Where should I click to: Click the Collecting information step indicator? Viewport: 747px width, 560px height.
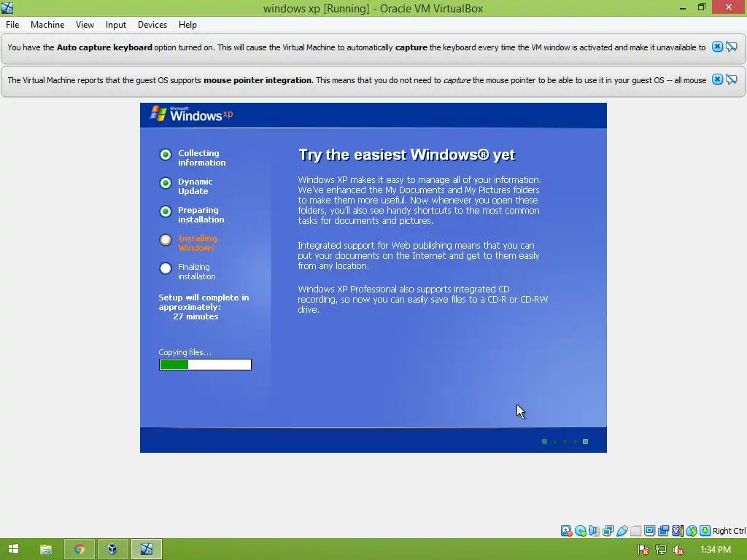pyautogui.click(x=166, y=155)
